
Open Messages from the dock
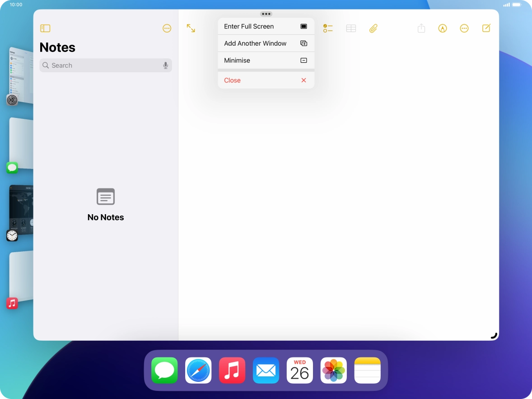point(164,371)
